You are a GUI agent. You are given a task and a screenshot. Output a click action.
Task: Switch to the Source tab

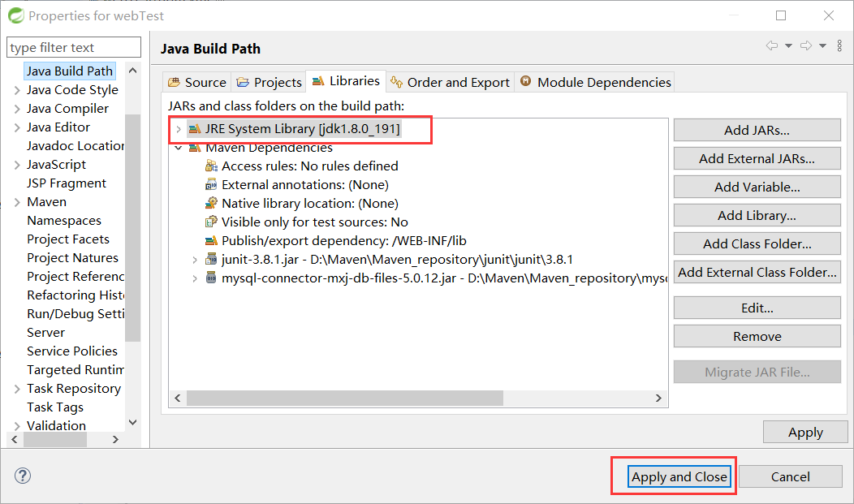[x=196, y=82]
